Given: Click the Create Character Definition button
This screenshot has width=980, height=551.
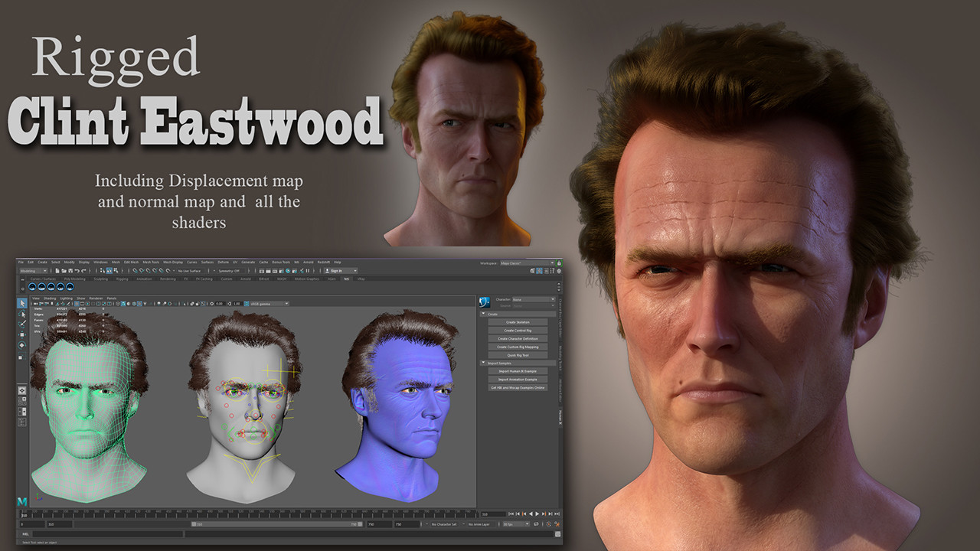Looking at the screenshot, I should tap(518, 338).
